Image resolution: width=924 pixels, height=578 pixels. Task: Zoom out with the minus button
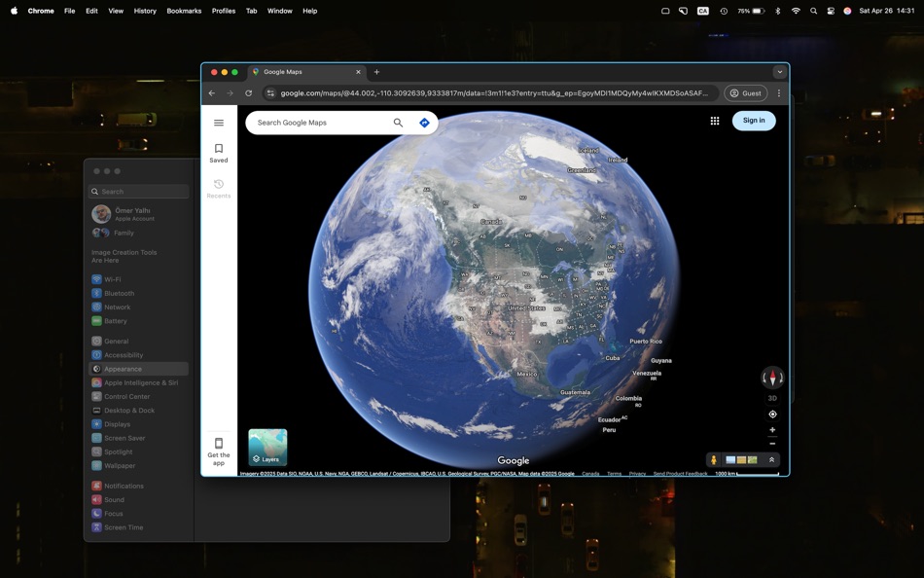coord(772,444)
